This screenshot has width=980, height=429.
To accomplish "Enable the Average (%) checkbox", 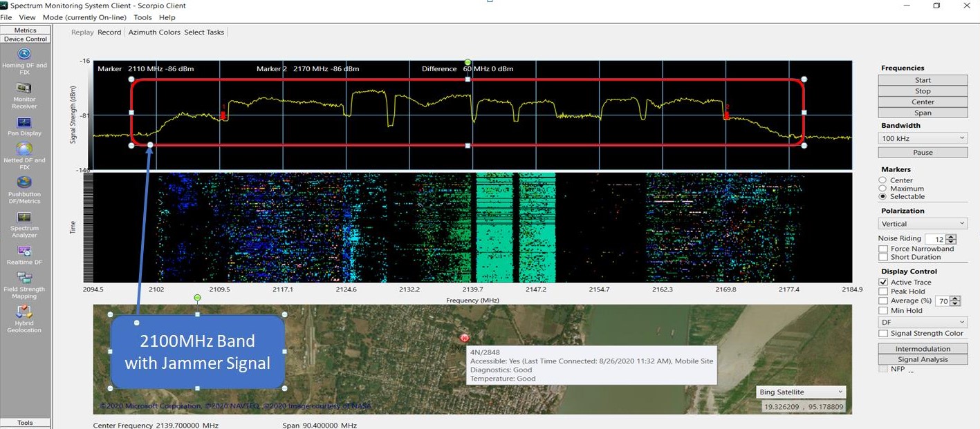I will (x=883, y=301).
